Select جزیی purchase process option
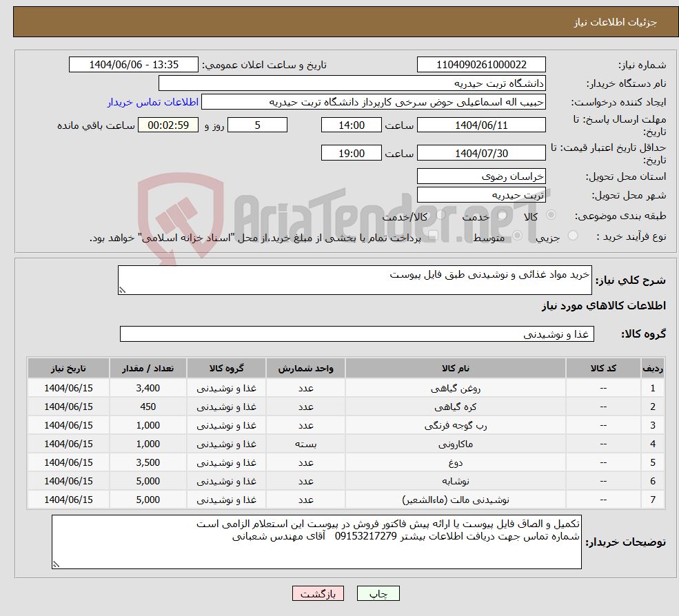The image size is (679, 616). click(x=573, y=236)
